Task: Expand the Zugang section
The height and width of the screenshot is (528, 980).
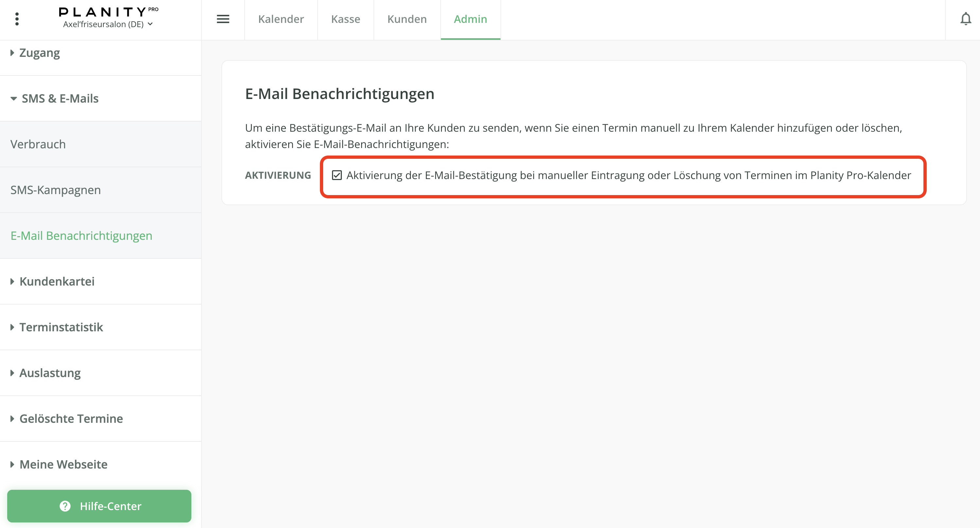Action: click(40, 53)
